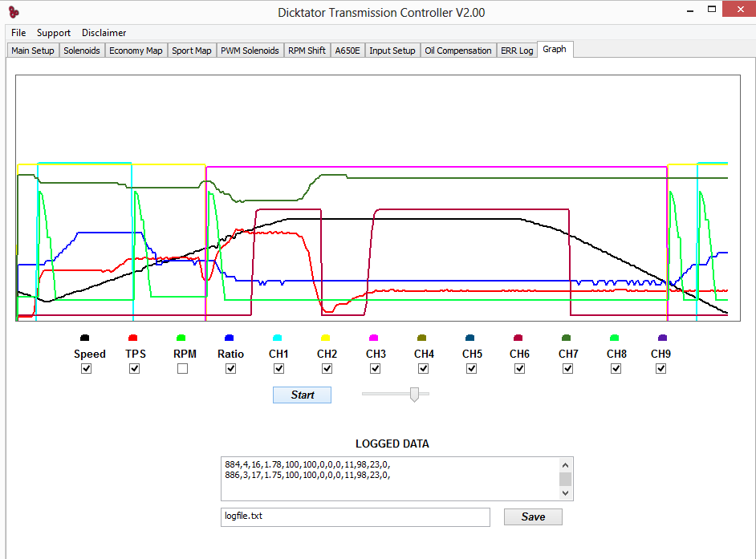
Task: Maximize the Dicktator controller window
Action: tap(712, 9)
